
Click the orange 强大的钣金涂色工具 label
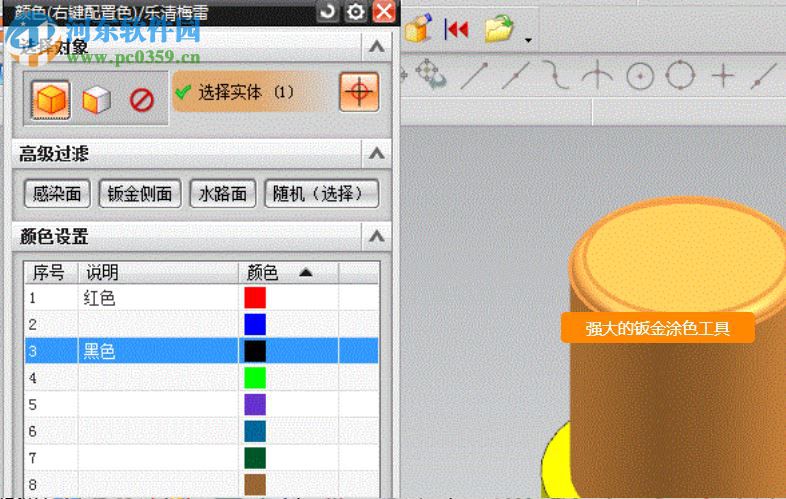657,328
